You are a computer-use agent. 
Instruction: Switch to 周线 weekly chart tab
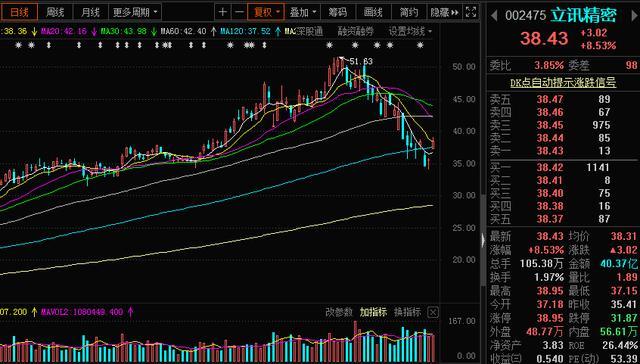[x=55, y=12]
